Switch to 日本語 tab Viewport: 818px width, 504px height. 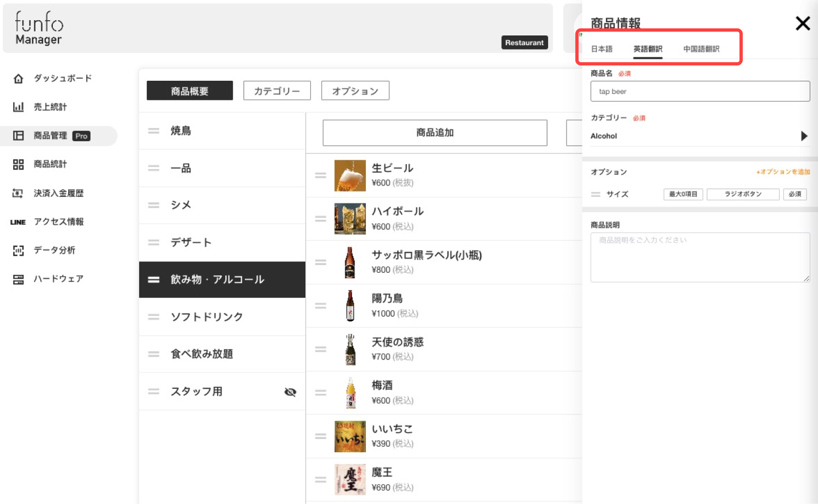click(602, 49)
